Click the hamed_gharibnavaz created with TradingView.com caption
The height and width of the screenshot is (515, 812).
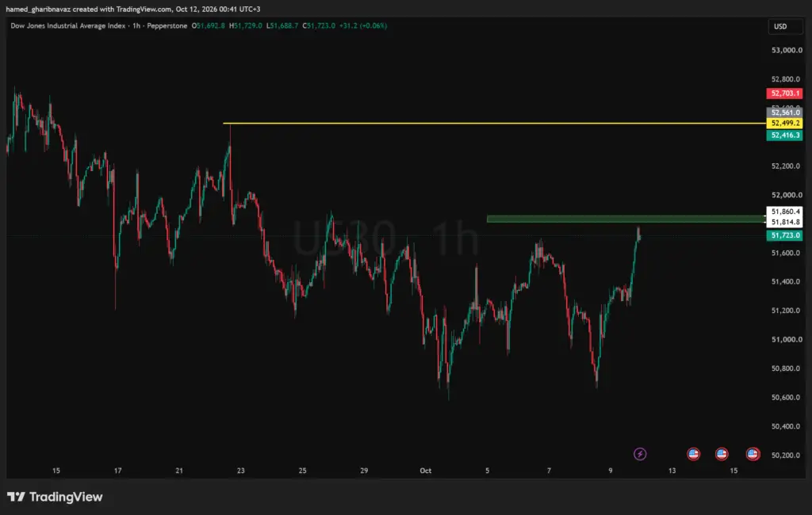133,10
